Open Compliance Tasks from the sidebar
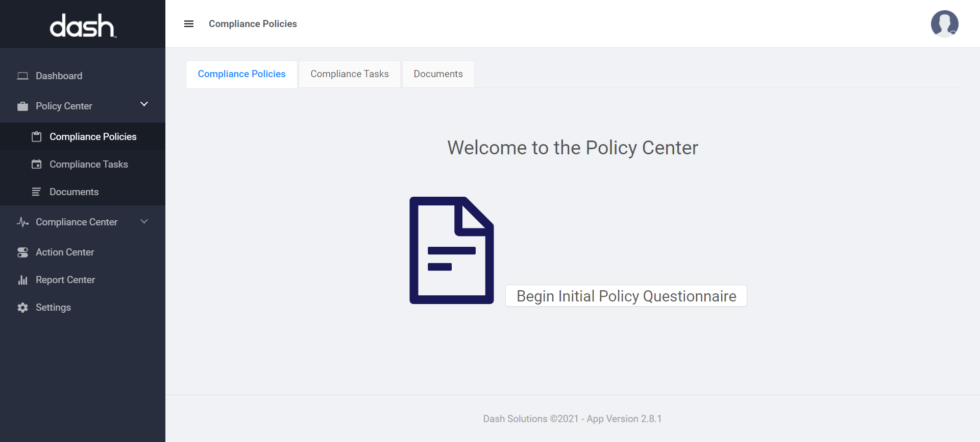Screen dimensions: 980x442 click(x=88, y=165)
